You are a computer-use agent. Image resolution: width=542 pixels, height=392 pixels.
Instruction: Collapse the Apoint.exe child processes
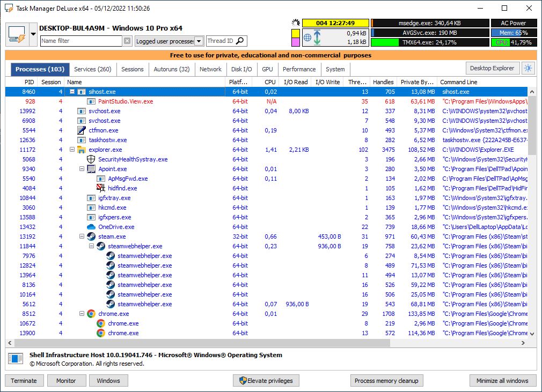[x=82, y=169]
